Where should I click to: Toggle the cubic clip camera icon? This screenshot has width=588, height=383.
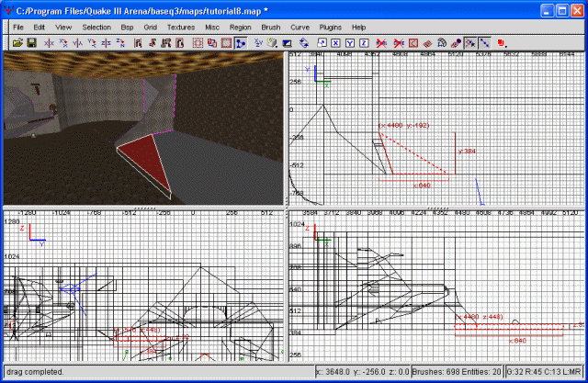point(288,43)
